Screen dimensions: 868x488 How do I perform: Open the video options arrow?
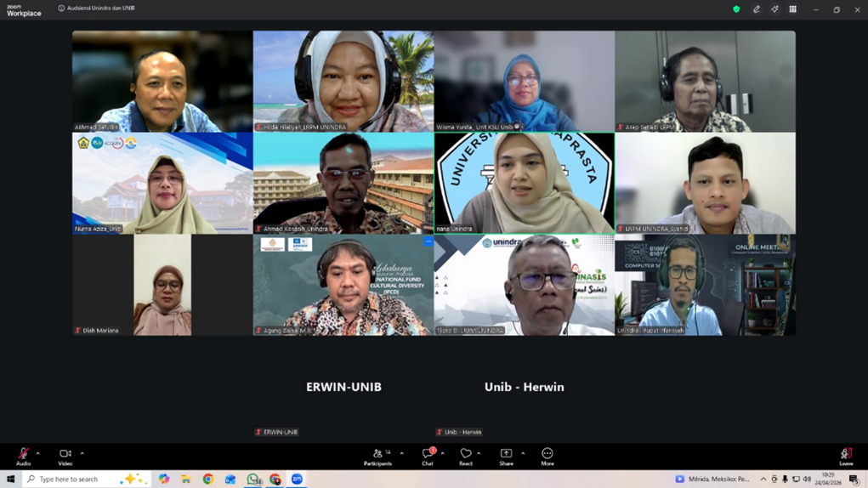tap(82, 453)
